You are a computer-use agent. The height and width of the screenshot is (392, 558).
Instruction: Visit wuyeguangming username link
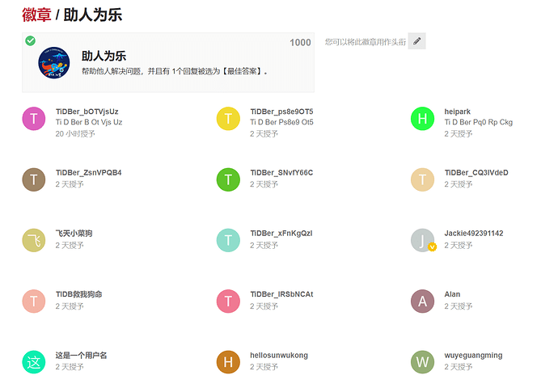point(473,355)
